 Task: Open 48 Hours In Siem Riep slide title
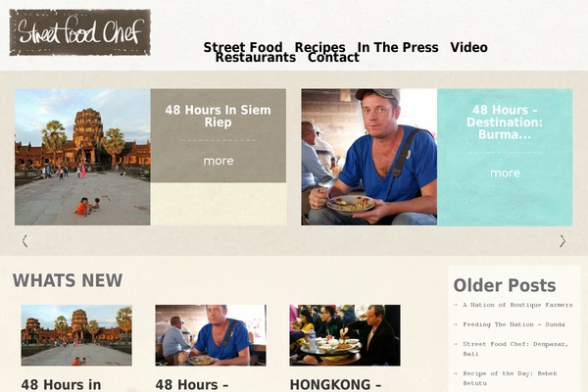[x=218, y=116]
